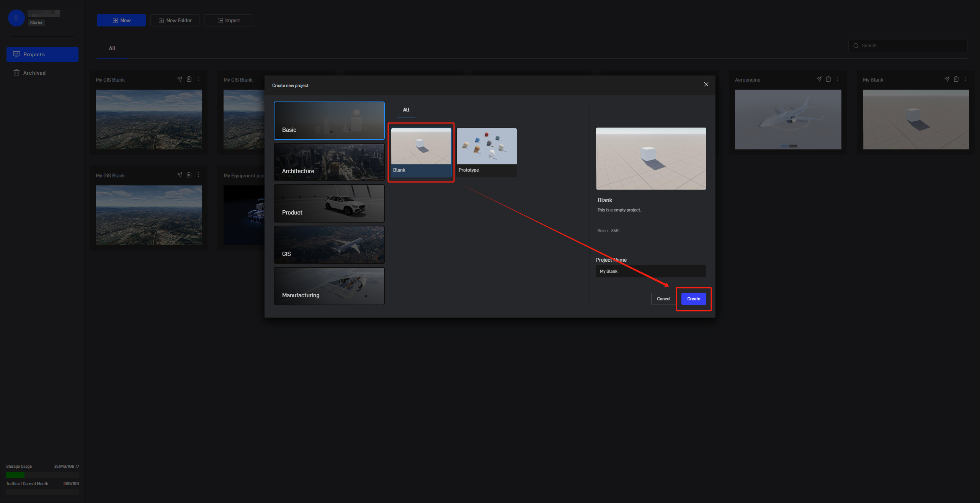This screenshot has width=980, height=503.
Task: Select the Product template category
Action: (x=329, y=203)
